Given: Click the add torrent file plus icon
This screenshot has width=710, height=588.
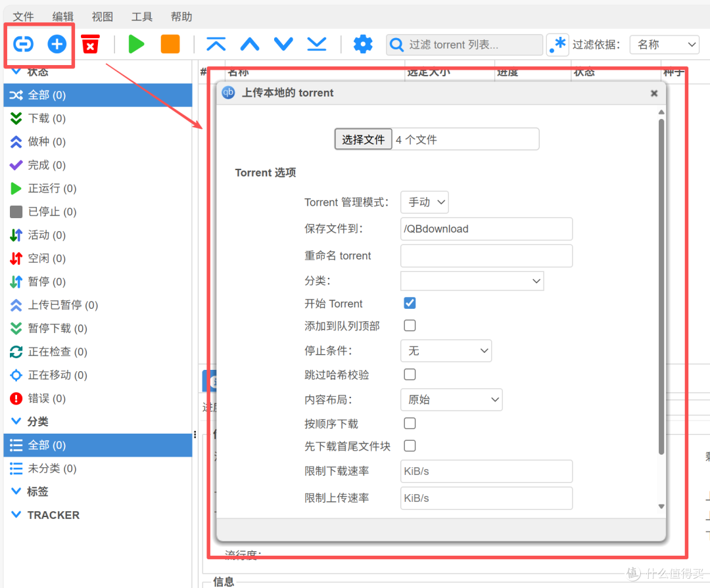Looking at the screenshot, I should pyautogui.click(x=57, y=44).
